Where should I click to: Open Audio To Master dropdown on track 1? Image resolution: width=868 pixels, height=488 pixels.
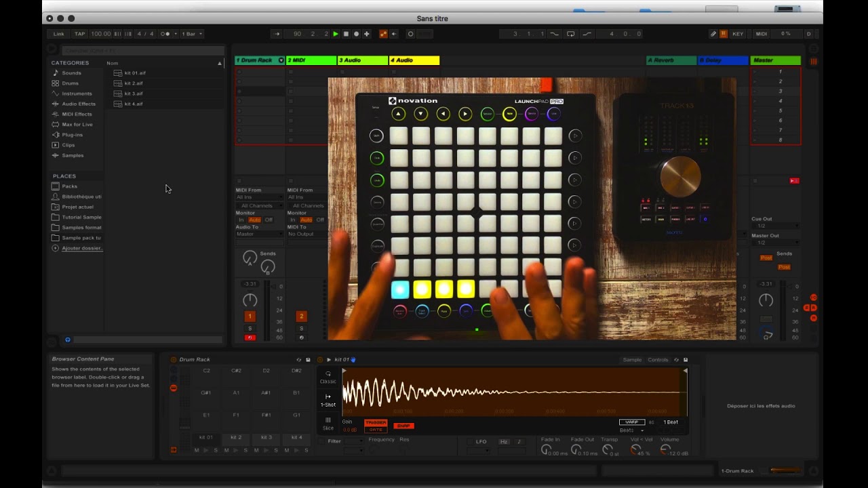[x=259, y=234]
